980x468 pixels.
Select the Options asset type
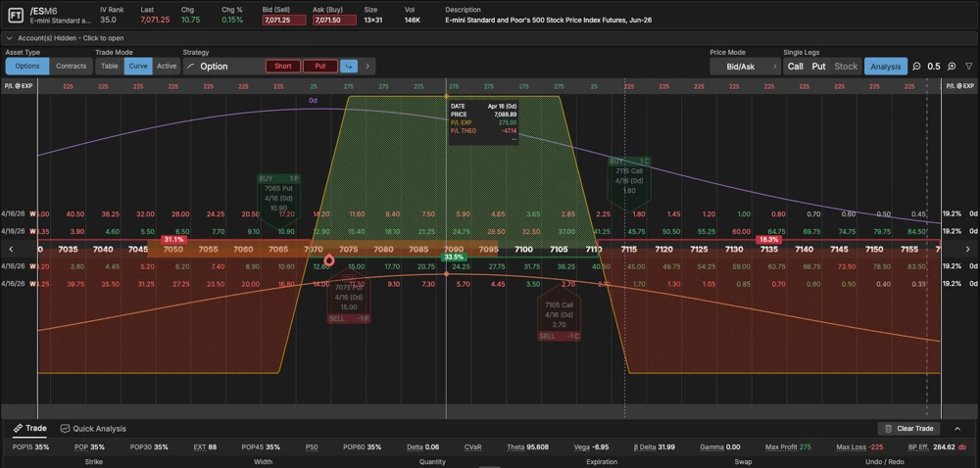pyautogui.click(x=27, y=67)
